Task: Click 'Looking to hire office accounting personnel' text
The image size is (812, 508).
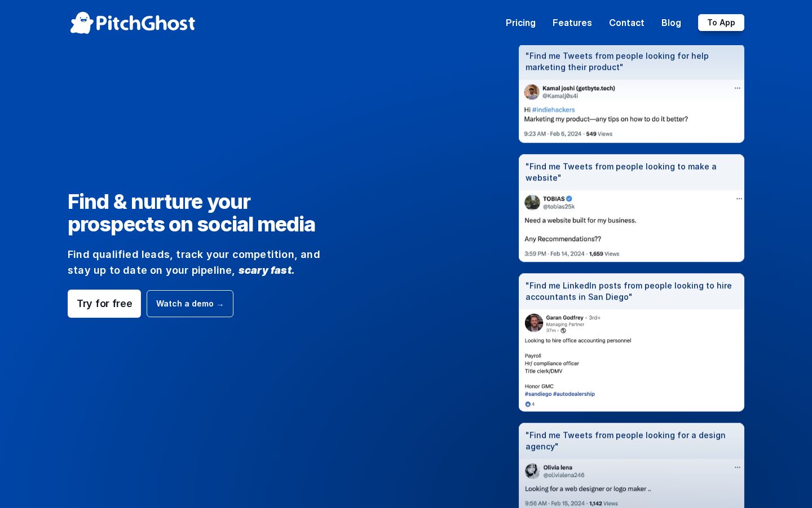Action: point(578,340)
